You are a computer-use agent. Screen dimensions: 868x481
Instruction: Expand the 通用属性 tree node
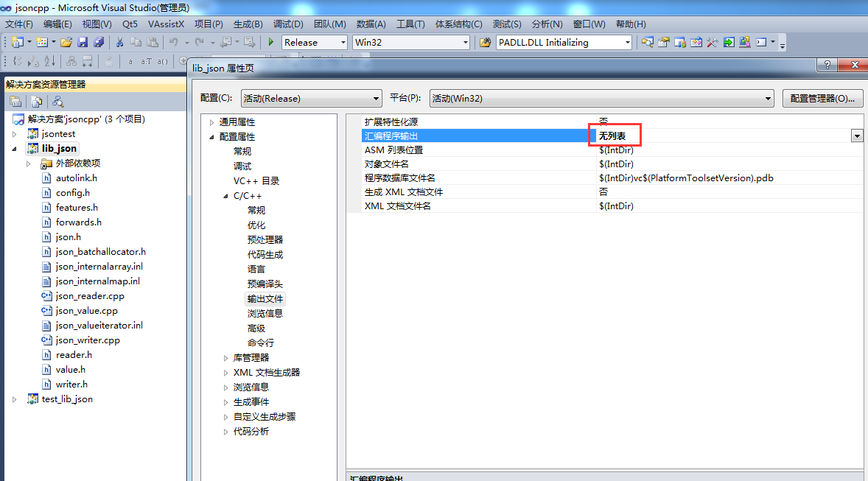[211, 122]
